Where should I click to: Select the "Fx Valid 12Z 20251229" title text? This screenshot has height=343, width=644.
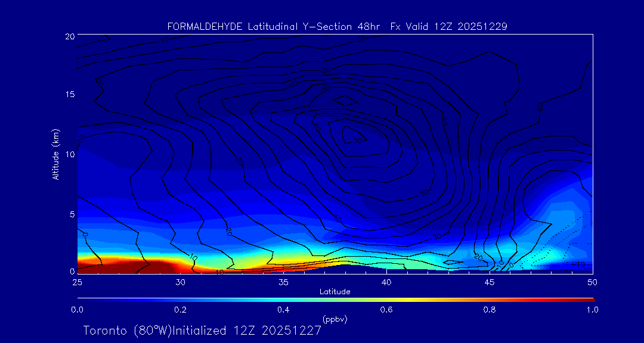pos(449,27)
